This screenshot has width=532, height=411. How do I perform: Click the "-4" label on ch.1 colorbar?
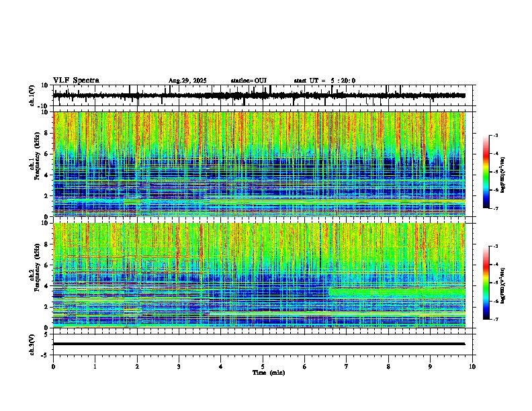[495, 154]
